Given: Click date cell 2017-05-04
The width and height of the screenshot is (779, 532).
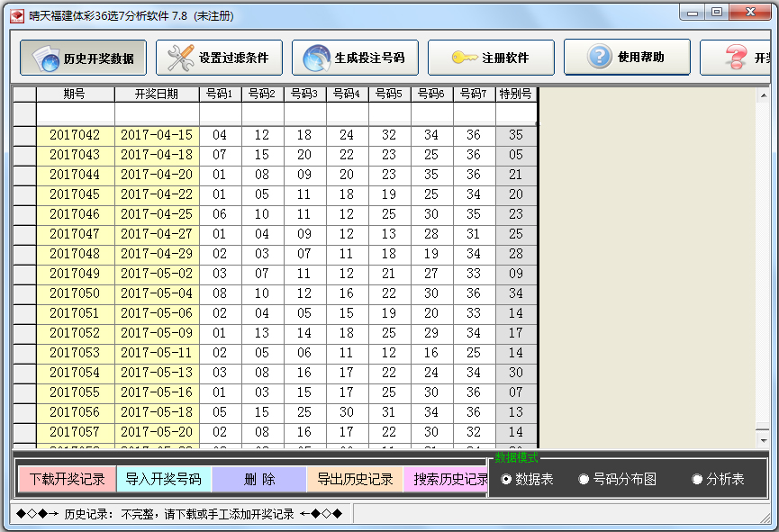Looking at the screenshot, I should 157,293.
